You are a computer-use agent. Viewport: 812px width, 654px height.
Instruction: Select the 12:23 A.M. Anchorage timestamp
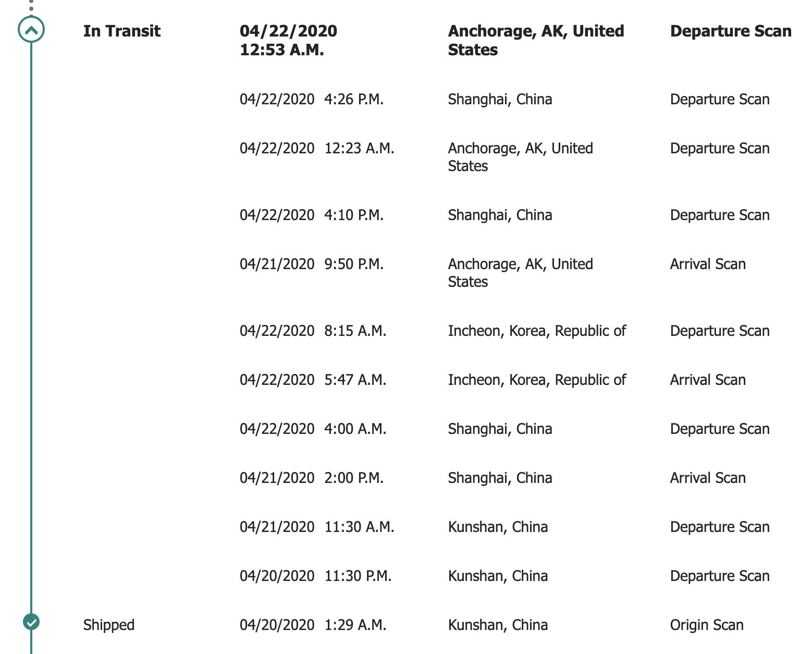pyautogui.click(x=359, y=148)
